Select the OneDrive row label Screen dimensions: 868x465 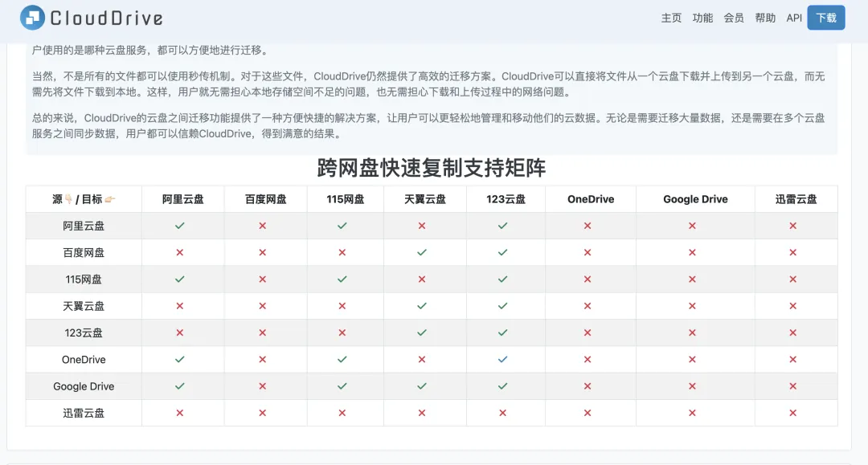pyautogui.click(x=84, y=360)
